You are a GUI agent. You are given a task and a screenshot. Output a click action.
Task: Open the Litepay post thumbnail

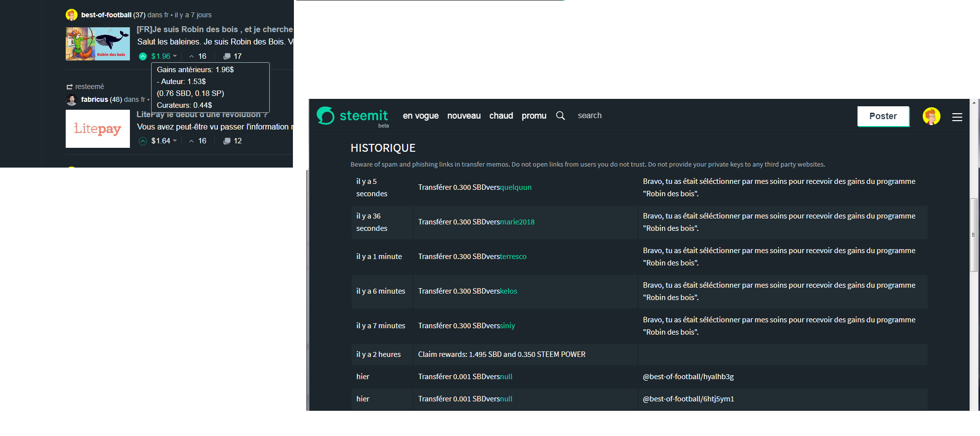point(98,129)
